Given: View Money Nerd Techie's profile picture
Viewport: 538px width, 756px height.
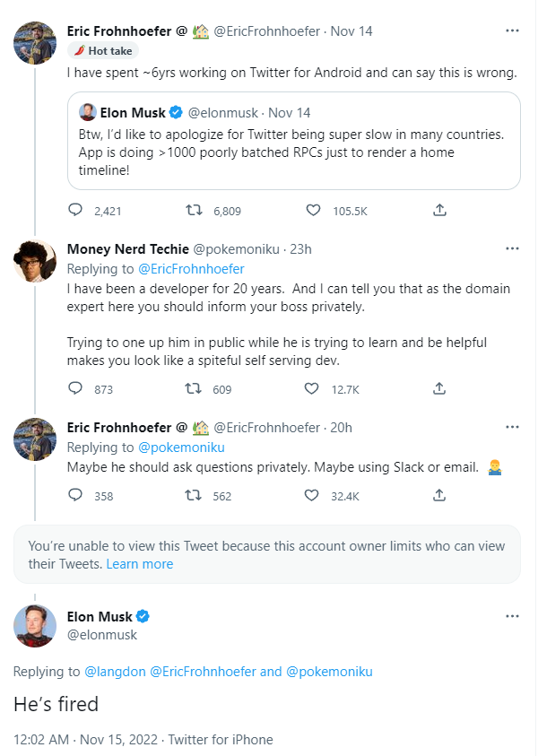Looking at the screenshot, I should pyautogui.click(x=36, y=262).
